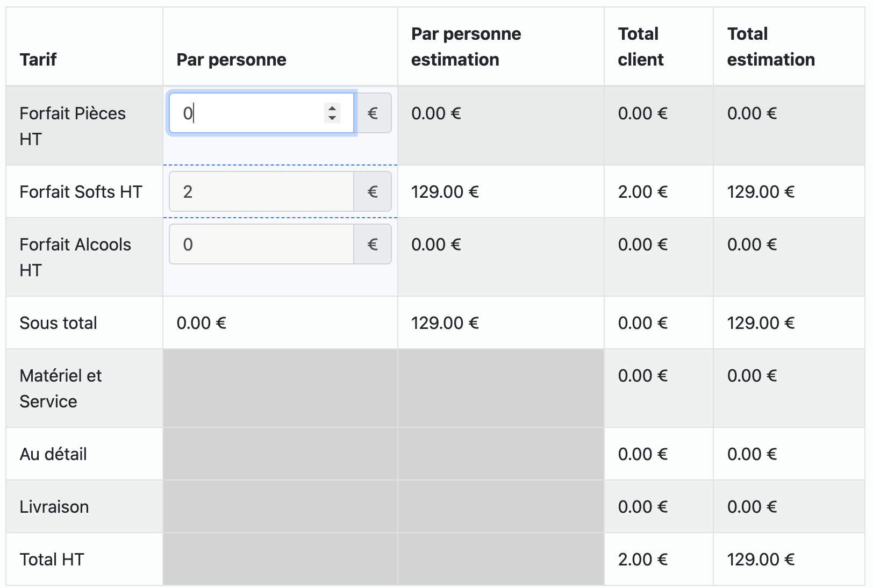
Task: Click the Forfait Pièces HT amount input
Action: click(247, 113)
